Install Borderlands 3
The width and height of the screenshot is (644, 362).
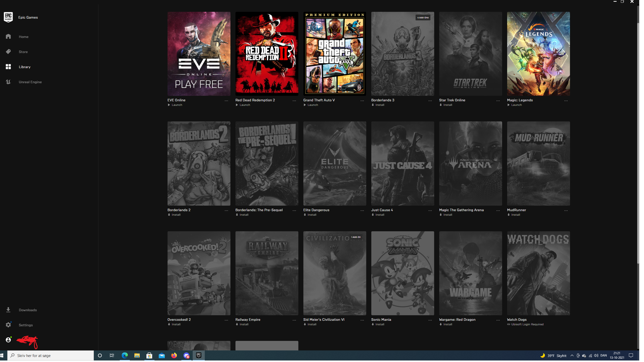click(x=378, y=105)
